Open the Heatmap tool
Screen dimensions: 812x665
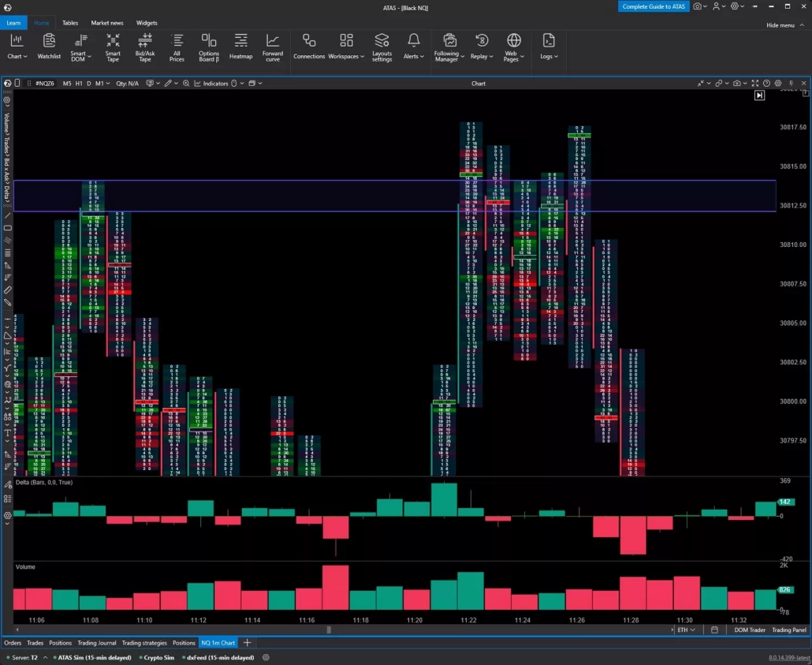240,47
